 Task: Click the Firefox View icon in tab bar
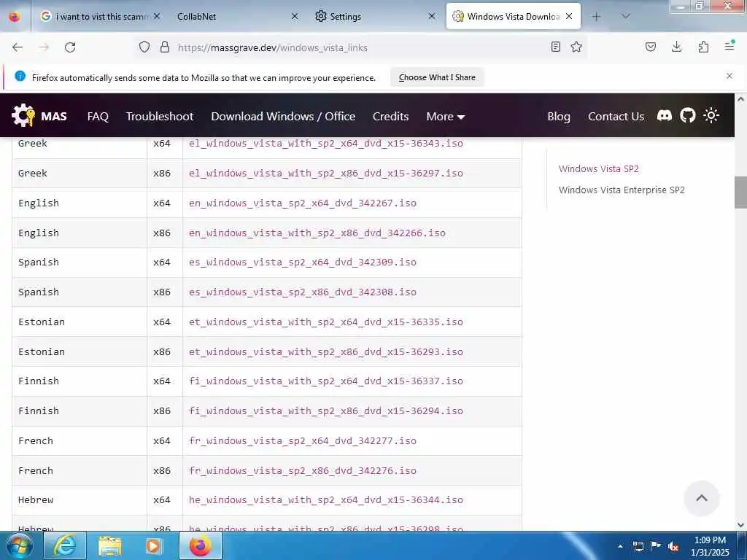15,16
